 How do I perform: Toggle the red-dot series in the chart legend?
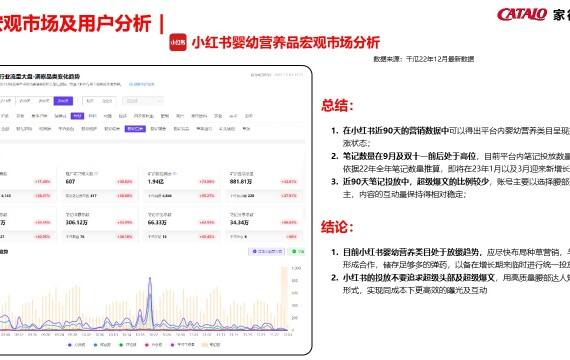pyautogui.click(x=153, y=345)
